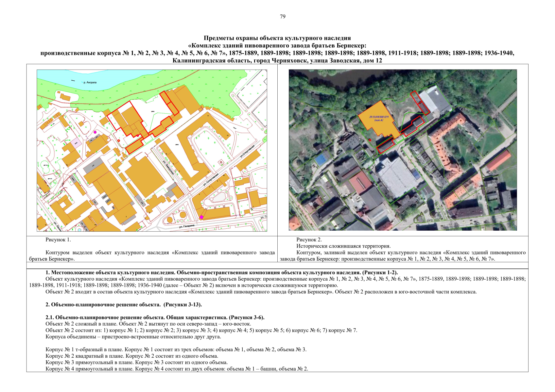Click the blue-roofed building in the satellite photo
The image size is (555, 392).
coord(321,160)
